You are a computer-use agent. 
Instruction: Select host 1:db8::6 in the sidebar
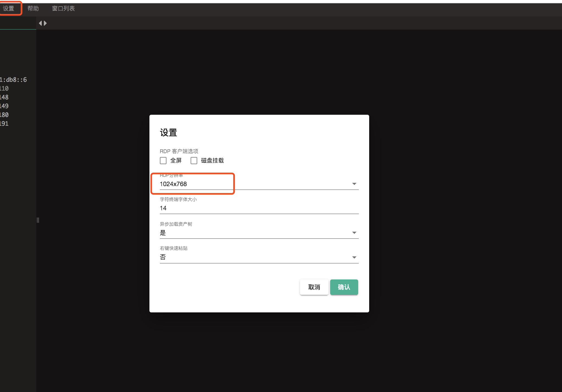point(13,79)
